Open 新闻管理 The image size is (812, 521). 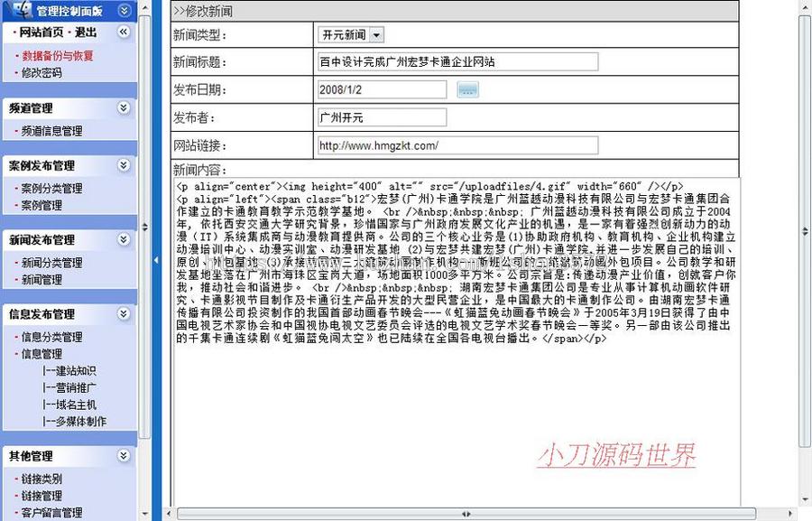pyautogui.click(x=42, y=280)
